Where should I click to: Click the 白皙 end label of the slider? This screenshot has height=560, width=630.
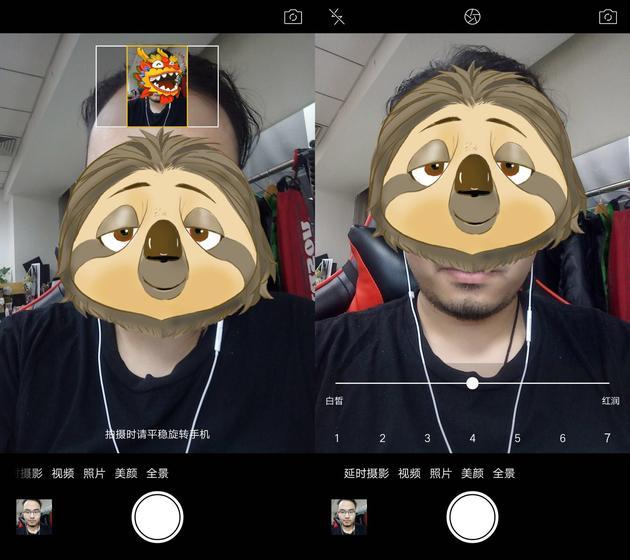pos(334,401)
